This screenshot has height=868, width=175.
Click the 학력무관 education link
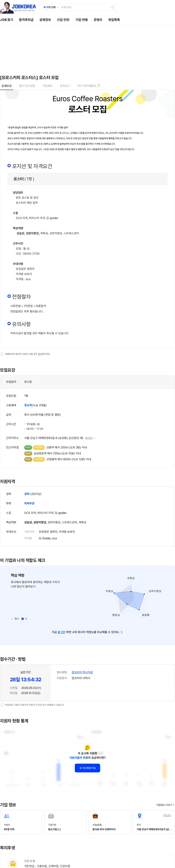tap(29, 503)
